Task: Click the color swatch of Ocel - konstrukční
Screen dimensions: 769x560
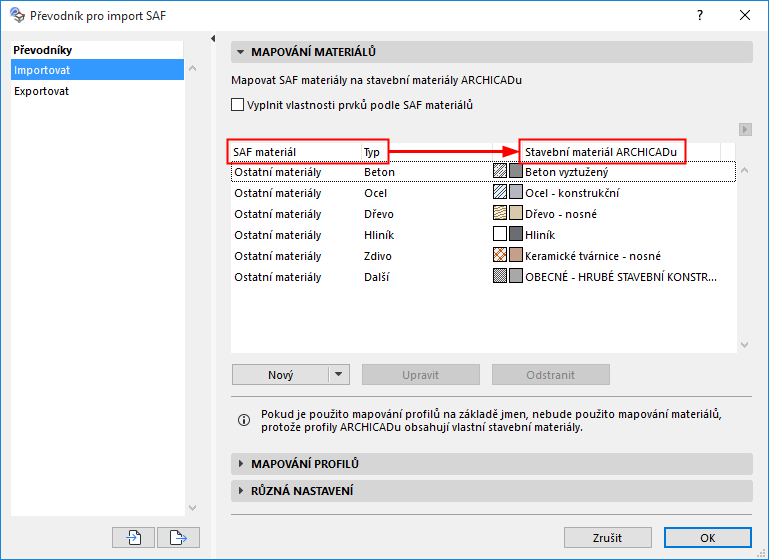Action: [515, 192]
